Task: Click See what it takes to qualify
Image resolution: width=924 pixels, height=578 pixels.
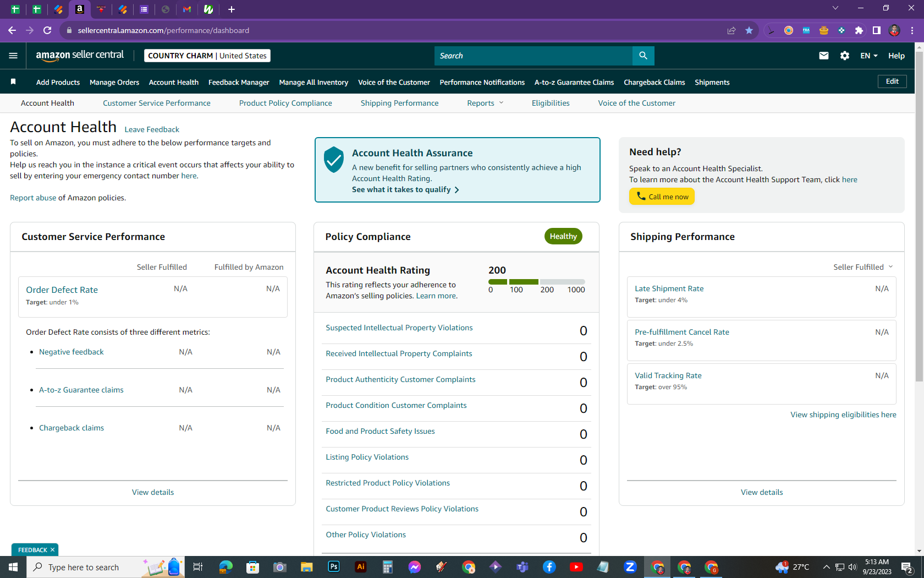Action: 406,189
